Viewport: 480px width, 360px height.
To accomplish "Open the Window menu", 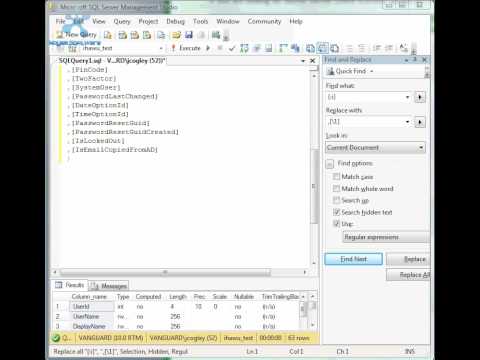I will pyautogui.click(x=228, y=21).
